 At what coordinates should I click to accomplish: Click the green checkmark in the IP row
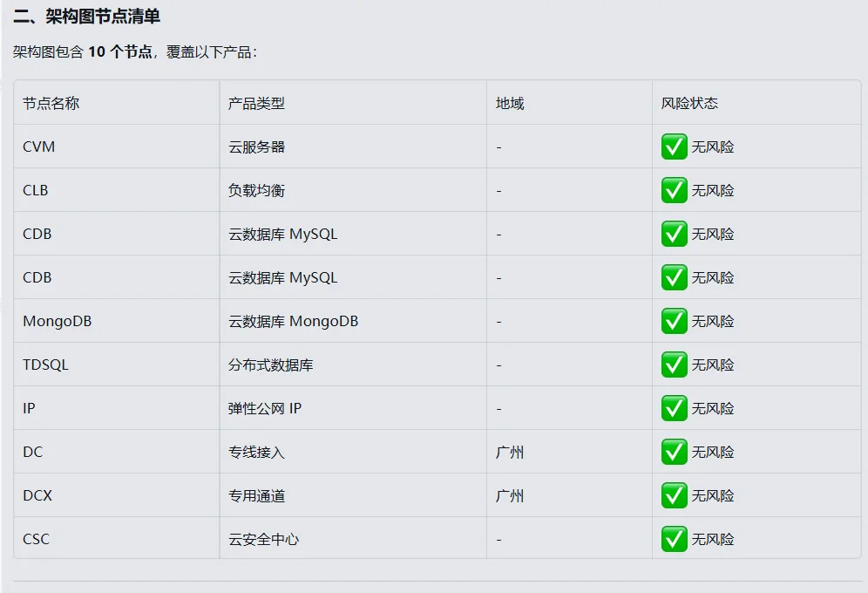pyautogui.click(x=675, y=408)
